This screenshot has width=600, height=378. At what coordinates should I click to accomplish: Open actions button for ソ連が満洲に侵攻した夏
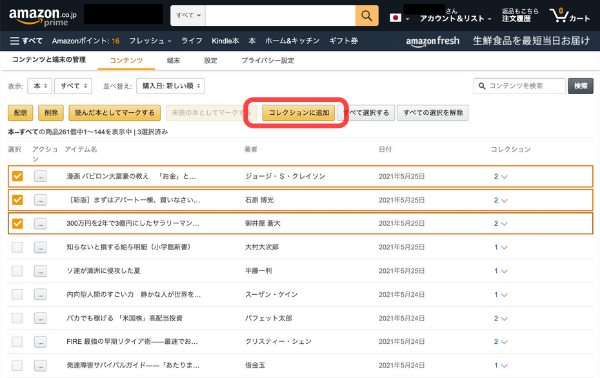coord(40,271)
